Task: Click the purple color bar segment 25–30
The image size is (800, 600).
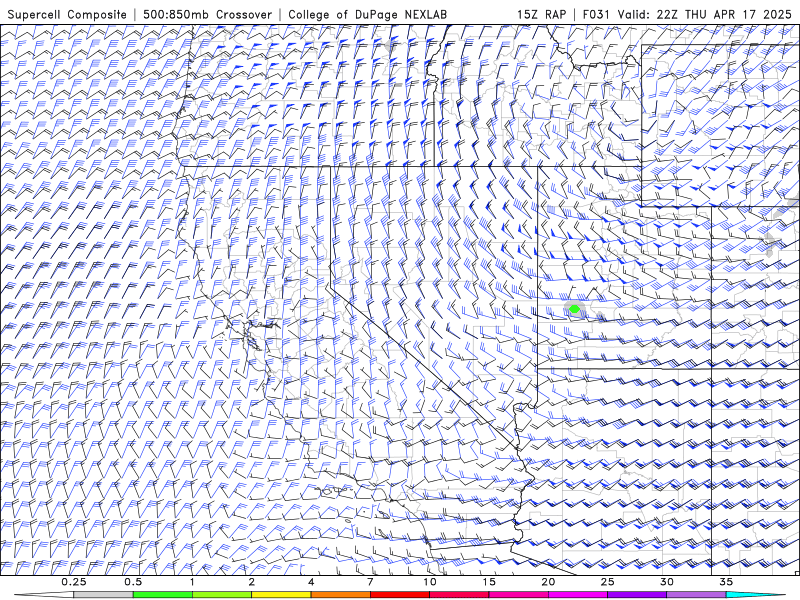Action: coord(637,595)
